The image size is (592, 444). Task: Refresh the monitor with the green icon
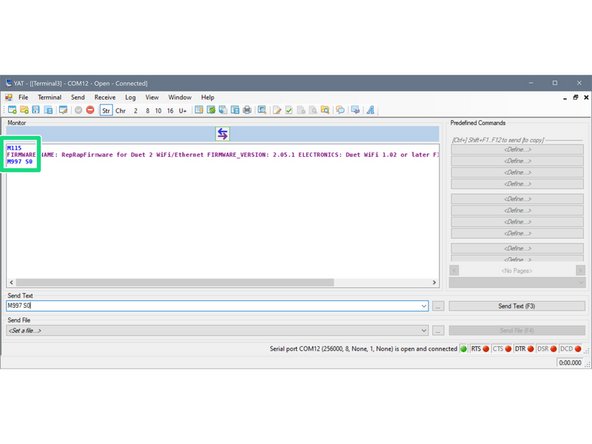(211, 110)
